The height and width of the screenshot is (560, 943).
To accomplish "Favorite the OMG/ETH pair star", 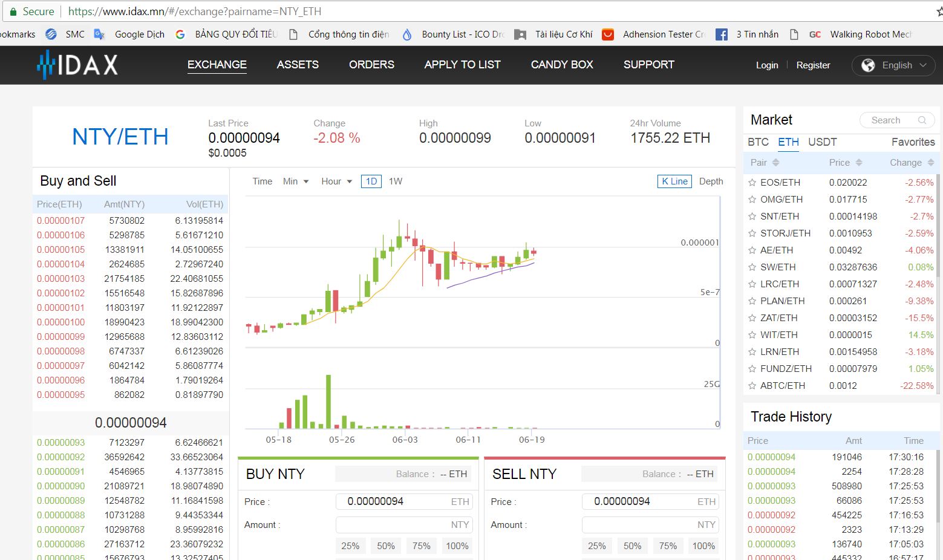I will [x=752, y=199].
